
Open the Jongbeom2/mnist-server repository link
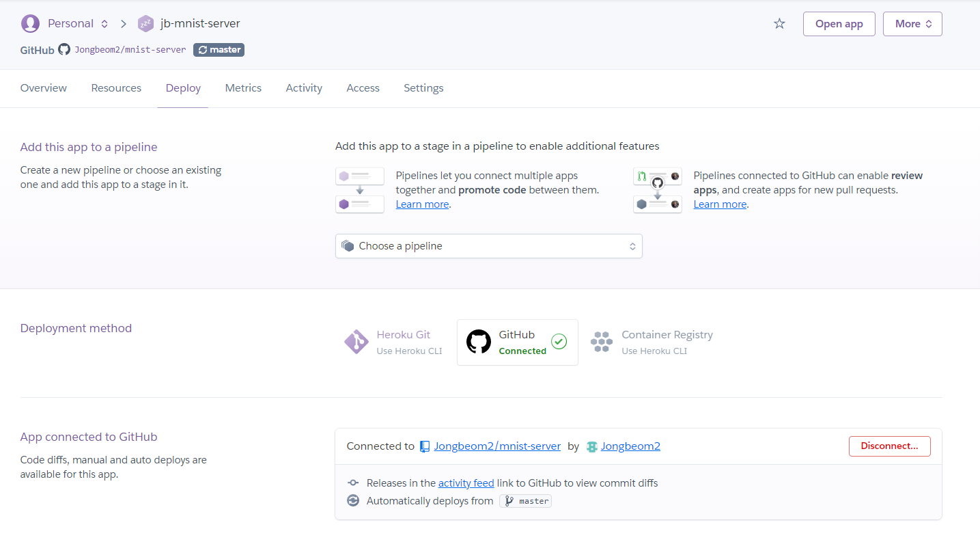tap(497, 446)
